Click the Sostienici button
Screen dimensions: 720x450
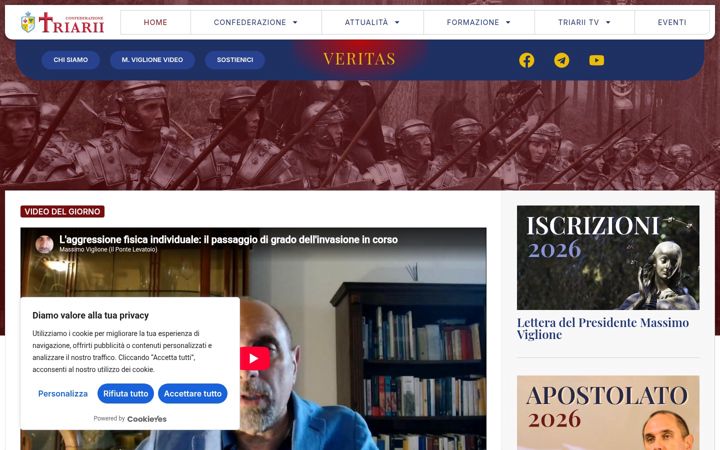(x=235, y=60)
